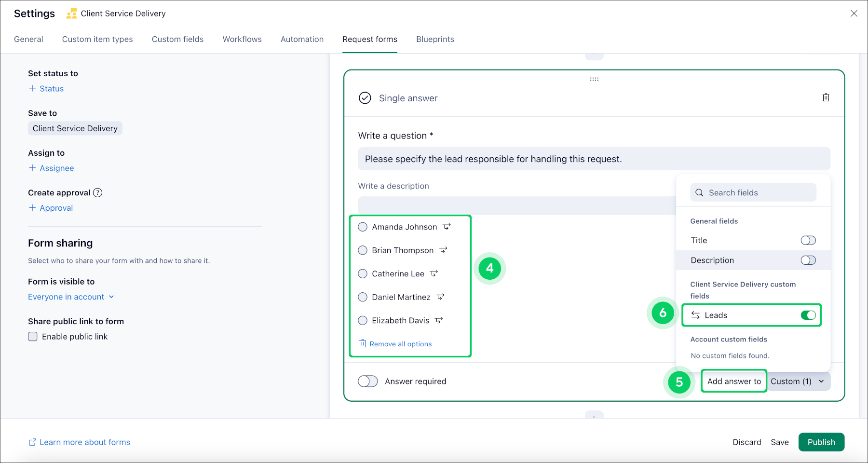Image resolution: width=868 pixels, height=463 pixels.
Task: Click Remove all options link
Action: click(x=400, y=344)
